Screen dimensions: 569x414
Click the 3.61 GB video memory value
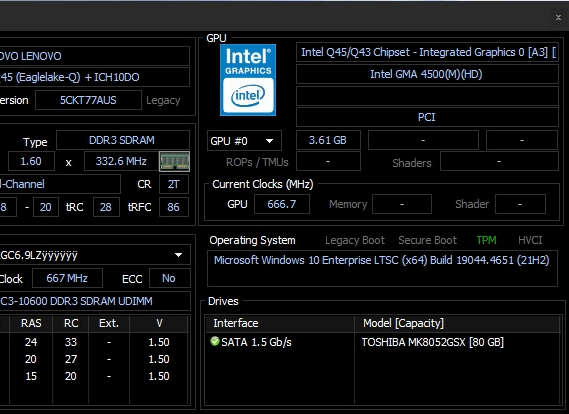pyautogui.click(x=328, y=140)
